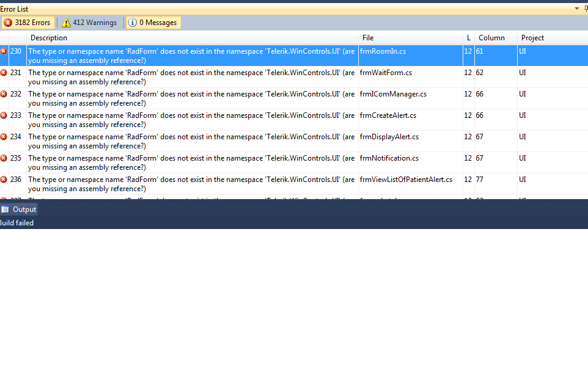This screenshot has width=588, height=375.
Task: Click file name frmNotification.cs
Action: click(389, 158)
